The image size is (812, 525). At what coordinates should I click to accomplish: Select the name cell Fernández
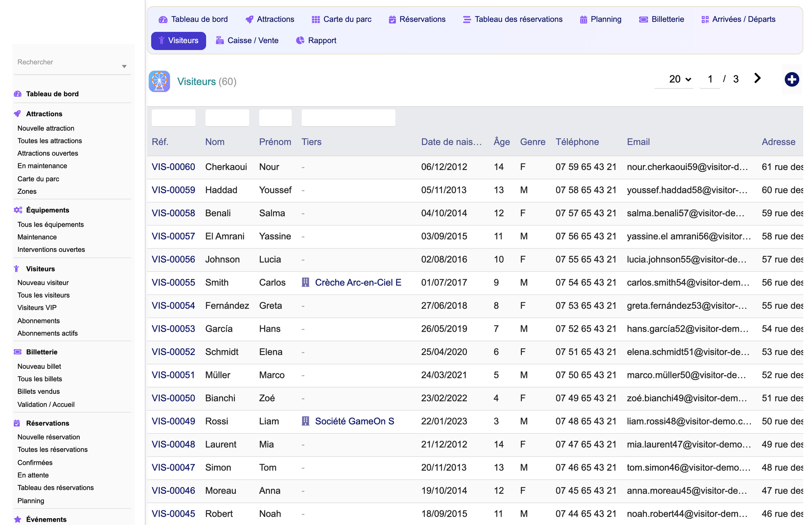point(227,306)
